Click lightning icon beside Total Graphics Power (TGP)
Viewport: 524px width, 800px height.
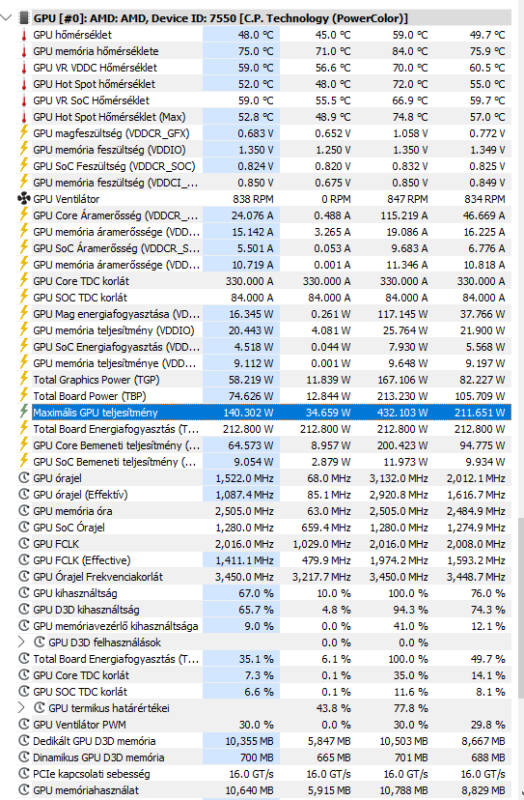point(23,379)
